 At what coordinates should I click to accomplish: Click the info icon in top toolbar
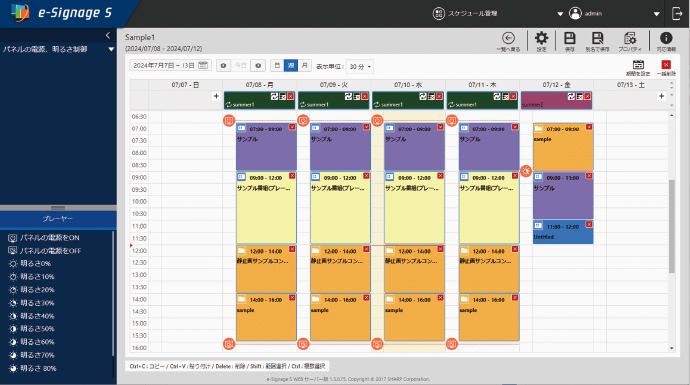coord(666,38)
